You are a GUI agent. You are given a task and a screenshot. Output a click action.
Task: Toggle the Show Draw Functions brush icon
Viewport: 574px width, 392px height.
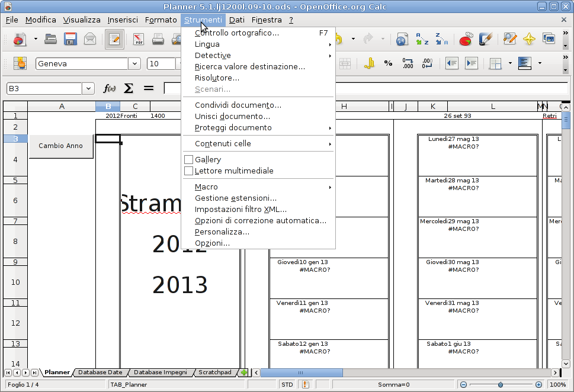pyautogui.click(x=485, y=39)
